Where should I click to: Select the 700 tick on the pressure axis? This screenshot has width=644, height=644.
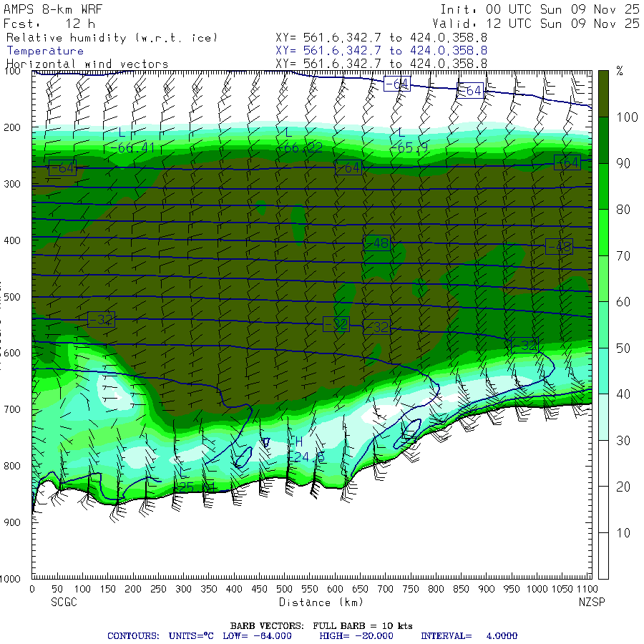[x=12, y=409]
